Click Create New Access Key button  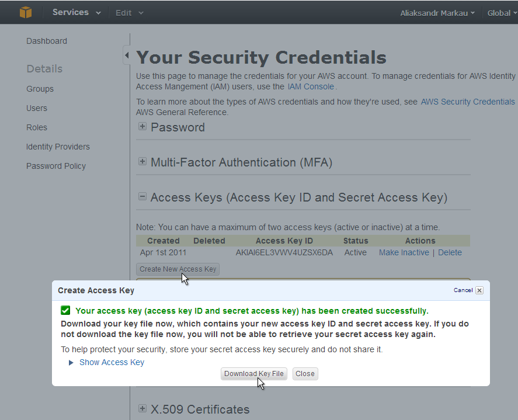tap(178, 269)
